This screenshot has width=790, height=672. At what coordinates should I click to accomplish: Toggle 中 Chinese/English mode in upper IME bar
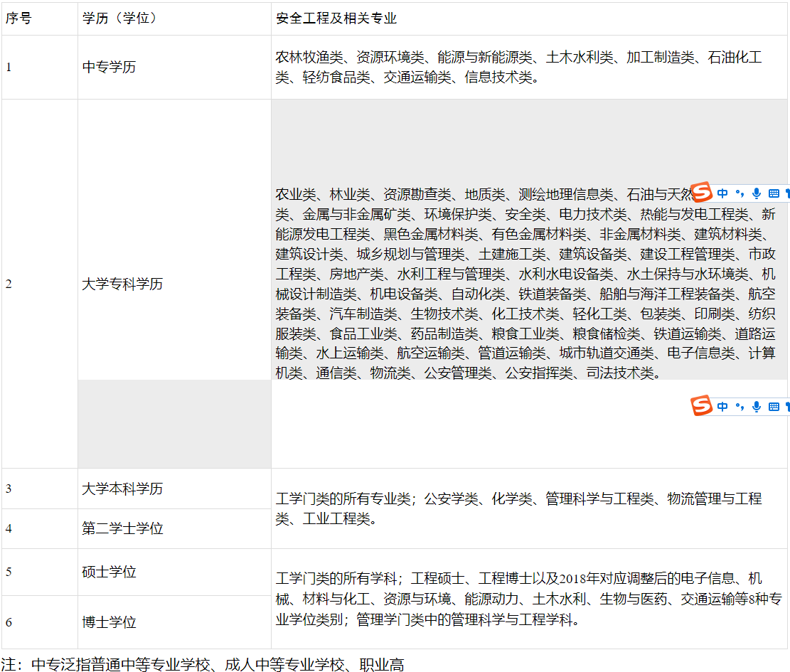[x=722, y=193]
